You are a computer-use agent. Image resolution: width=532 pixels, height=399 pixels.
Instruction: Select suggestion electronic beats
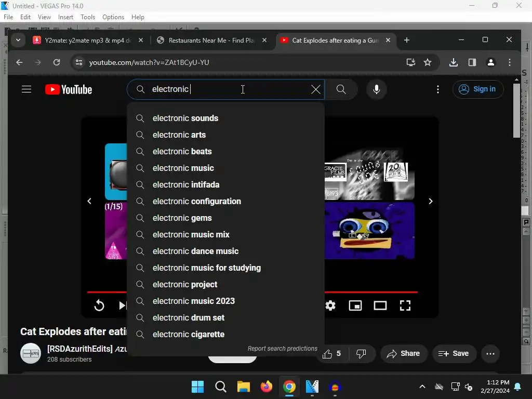pyautogui.click(x=225, y=151)
